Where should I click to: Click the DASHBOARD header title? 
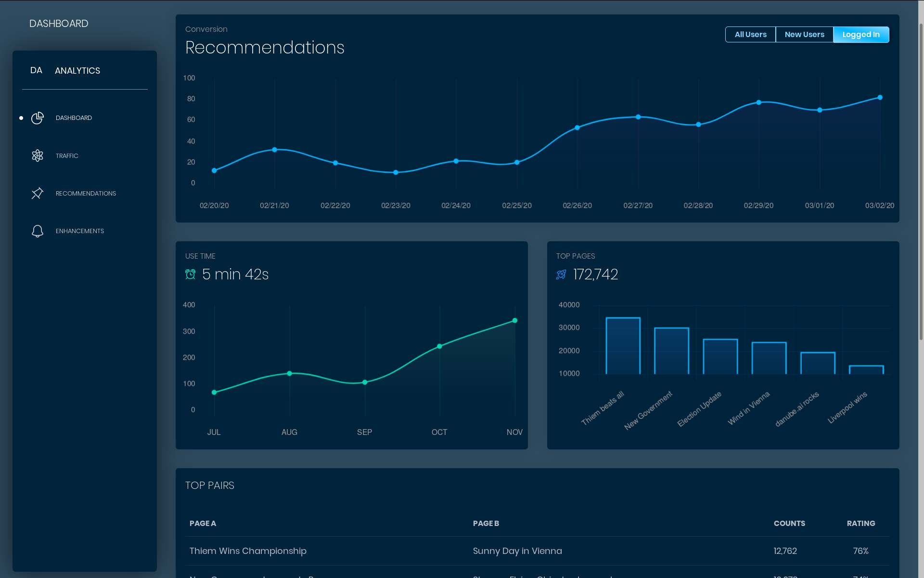pyautogui.click(x=59, y=24)
